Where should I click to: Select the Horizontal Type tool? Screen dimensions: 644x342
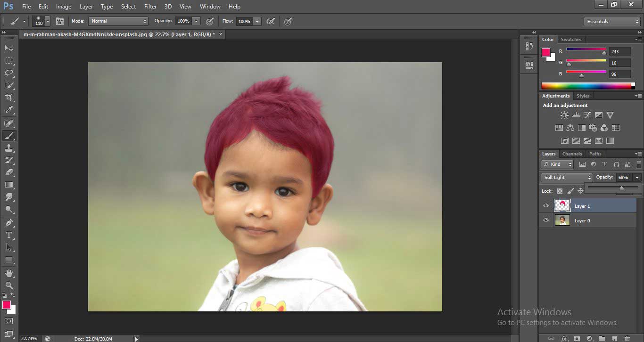pyautogui.click(x=8, y=235)
